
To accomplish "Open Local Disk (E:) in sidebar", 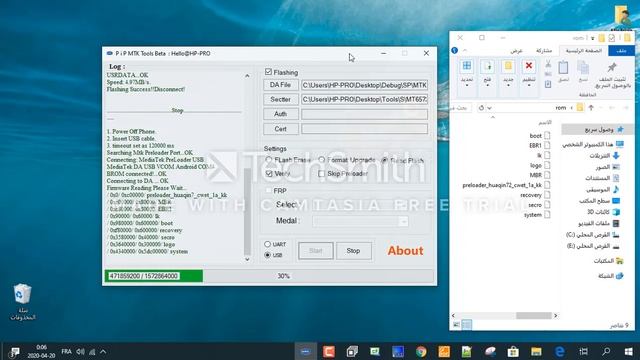I will [x=593, y=246].
